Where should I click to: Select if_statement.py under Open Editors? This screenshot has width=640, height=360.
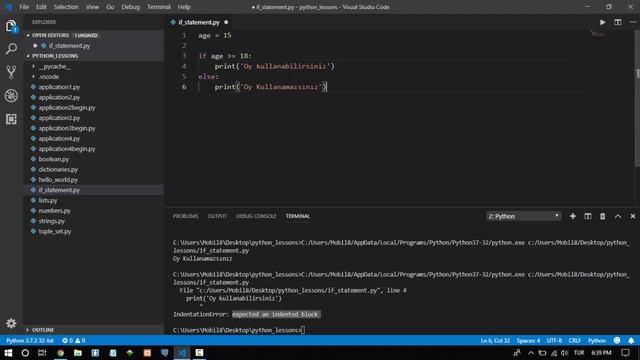coord(69,46)
